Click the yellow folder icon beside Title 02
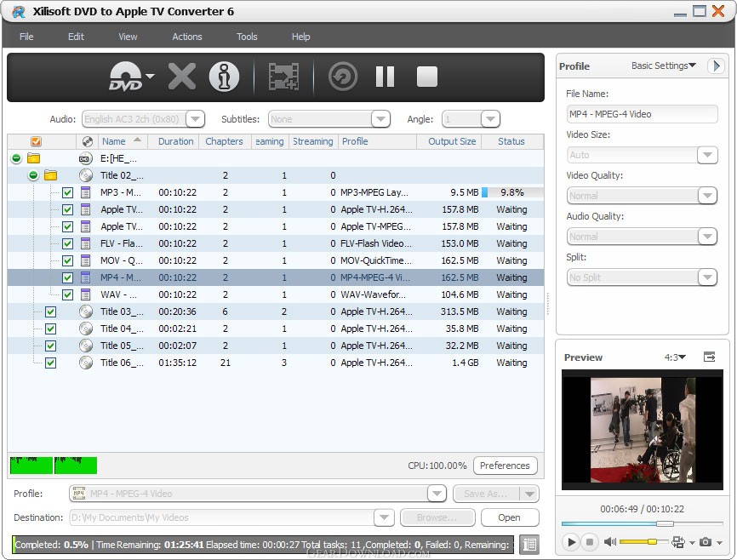The width and height of the screenshot is (737, 560). point(50,175)
